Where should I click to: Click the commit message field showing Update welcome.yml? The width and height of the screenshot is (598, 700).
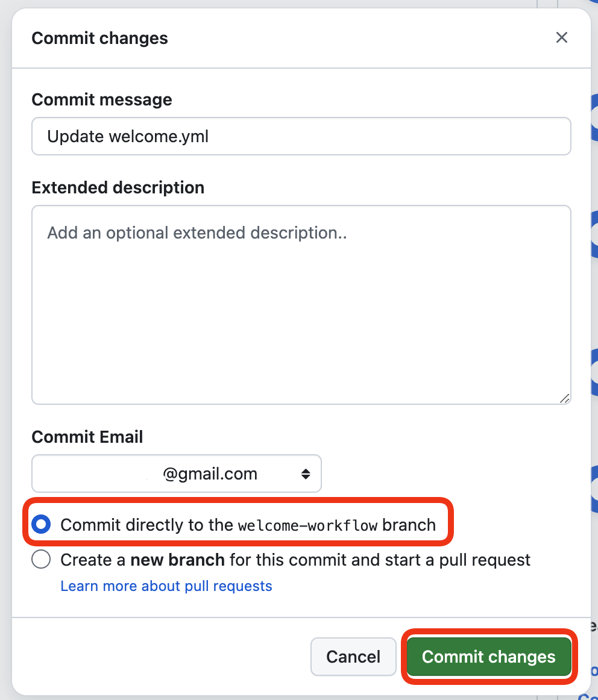click(x=301, y=136)
